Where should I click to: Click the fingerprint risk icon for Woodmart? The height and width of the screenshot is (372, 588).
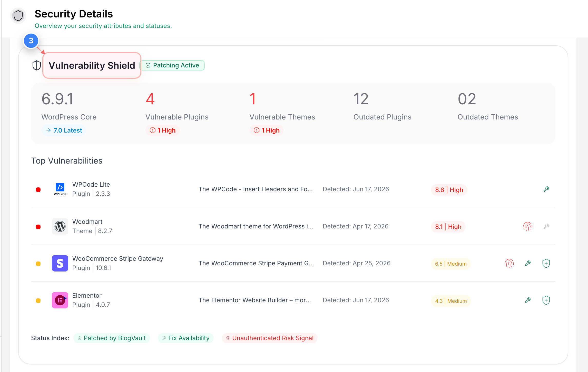(x=528, y=226)
